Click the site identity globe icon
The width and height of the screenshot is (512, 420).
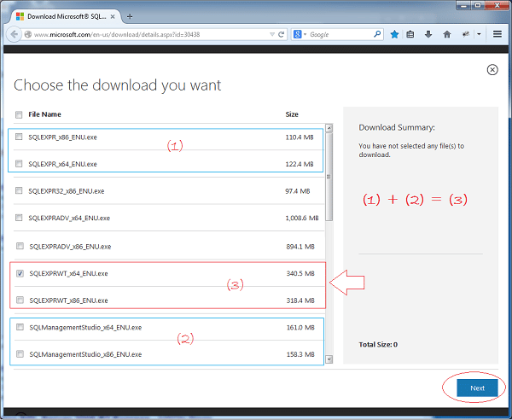28,34
